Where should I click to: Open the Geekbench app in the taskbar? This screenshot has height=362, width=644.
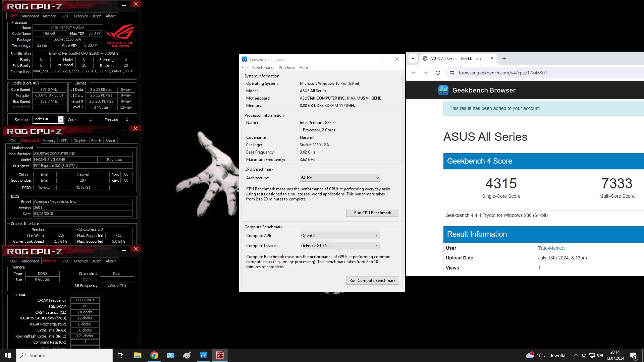pyautogui.click(x=204, y=355)
